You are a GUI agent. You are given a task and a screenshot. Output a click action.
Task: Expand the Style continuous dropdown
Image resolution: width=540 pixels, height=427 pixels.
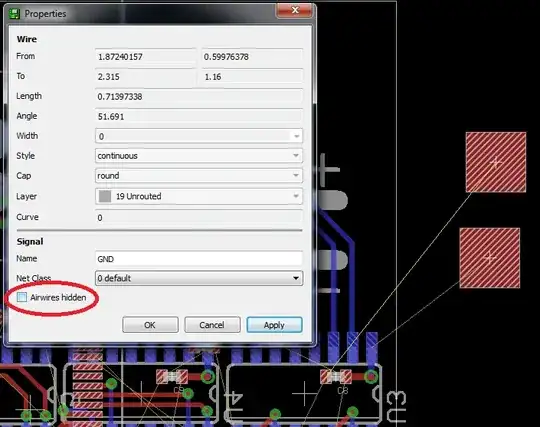click(x=199, y=156)
